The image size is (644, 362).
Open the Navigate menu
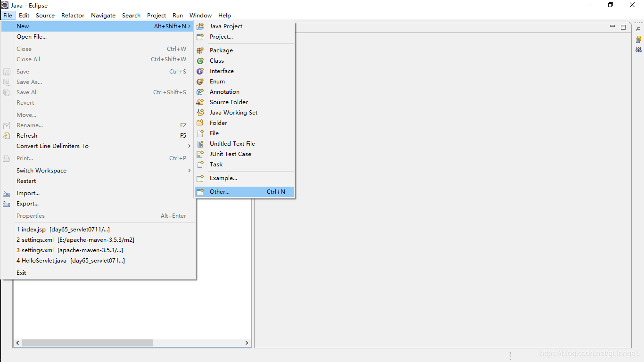(x=103, y=15)
